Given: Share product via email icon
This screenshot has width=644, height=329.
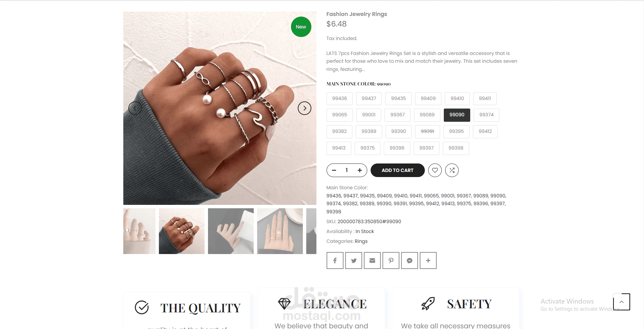Looking at the screenshot, I should pyautogui.click(x=372, y=260).
